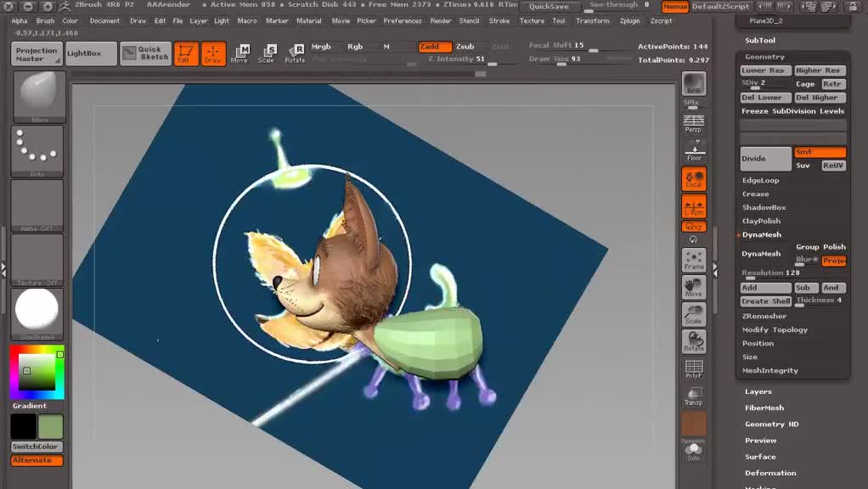Screen dimensions: 868x489
Task: Click the BPR render icon
Action: click(x=694, y=83)
